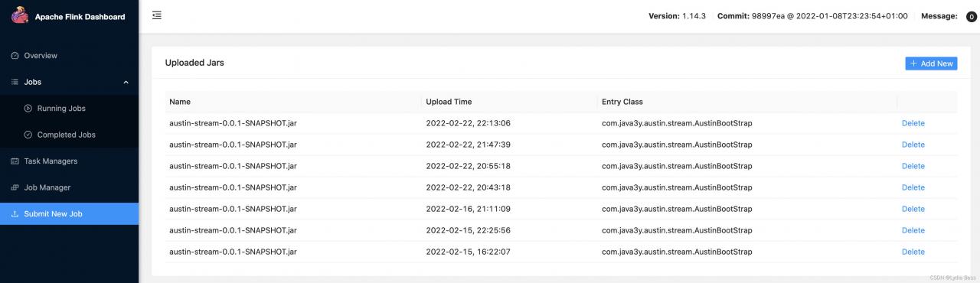
Task: Delete the jar uploaded at 22:13:06
Action: [x=913, y=123]
